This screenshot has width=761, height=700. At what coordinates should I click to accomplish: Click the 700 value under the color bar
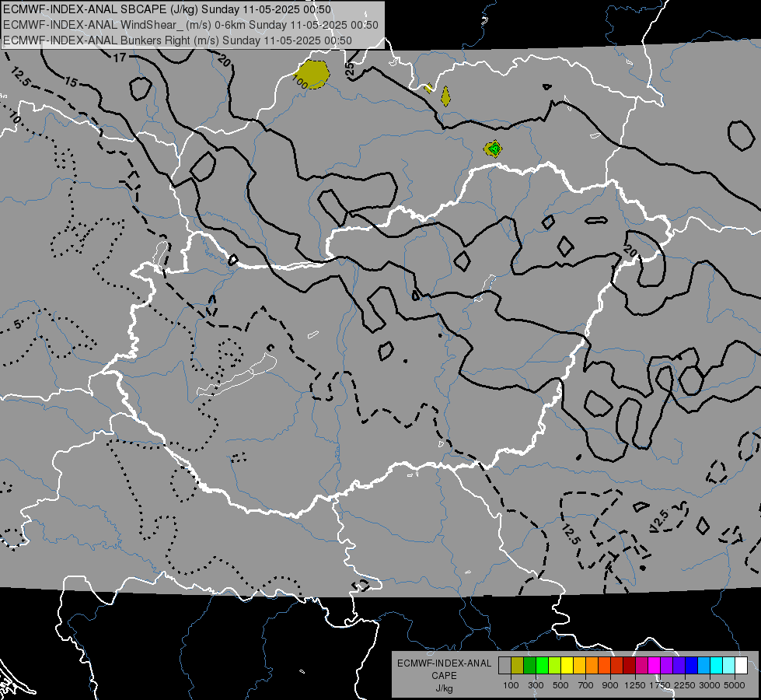585,685
